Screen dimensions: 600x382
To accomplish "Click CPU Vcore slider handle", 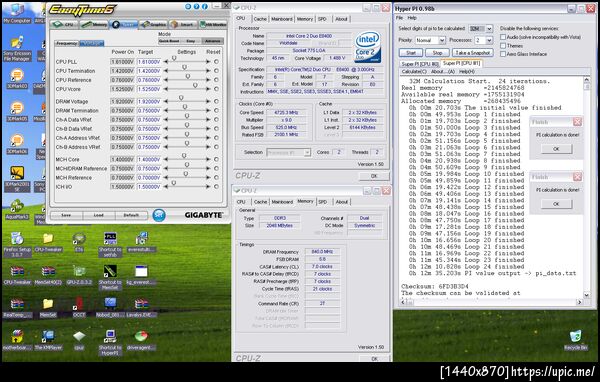I will (195, 85).
